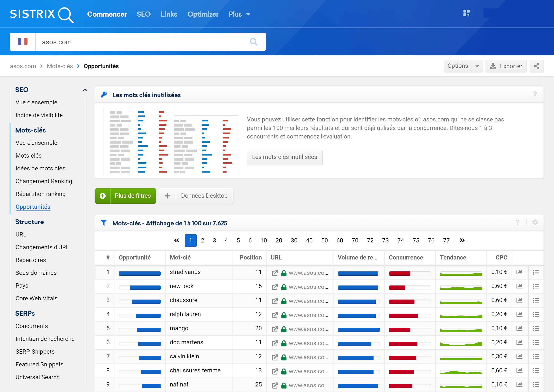Click the unused keywords preview thumbnail
Image resolution: width=554 pixels, height=392 pixels.
171,141
